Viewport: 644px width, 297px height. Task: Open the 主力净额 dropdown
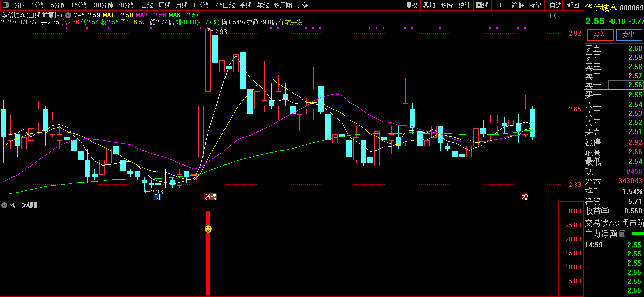(x=621, y=234)
